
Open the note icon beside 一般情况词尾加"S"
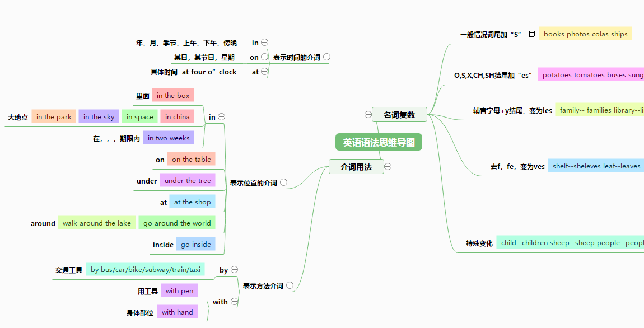(532, 34)
